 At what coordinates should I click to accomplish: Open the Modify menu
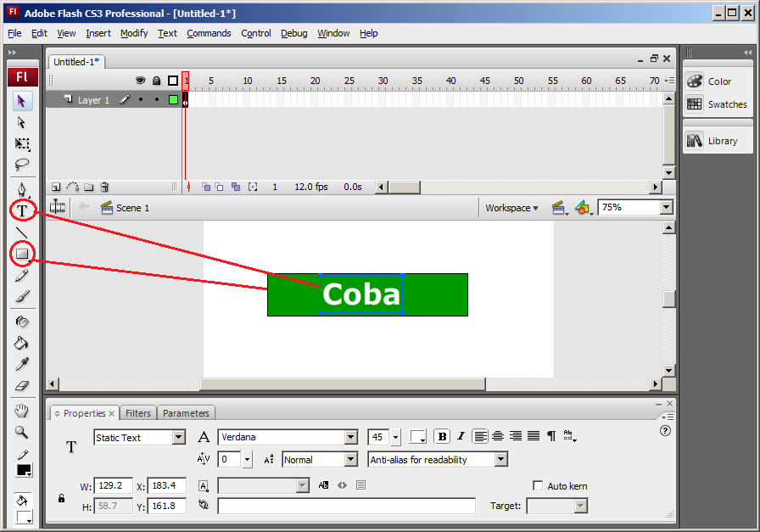coord(133,33)
